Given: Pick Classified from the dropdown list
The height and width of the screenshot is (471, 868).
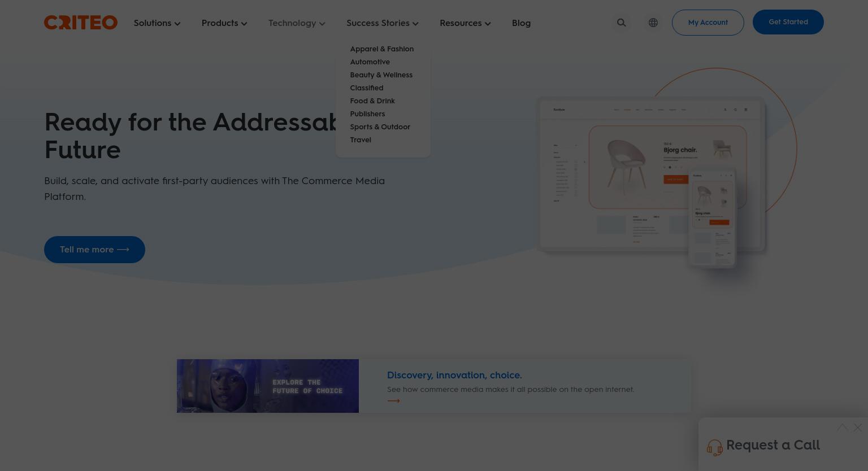Looking at the screenshot, I should [366, 88].
